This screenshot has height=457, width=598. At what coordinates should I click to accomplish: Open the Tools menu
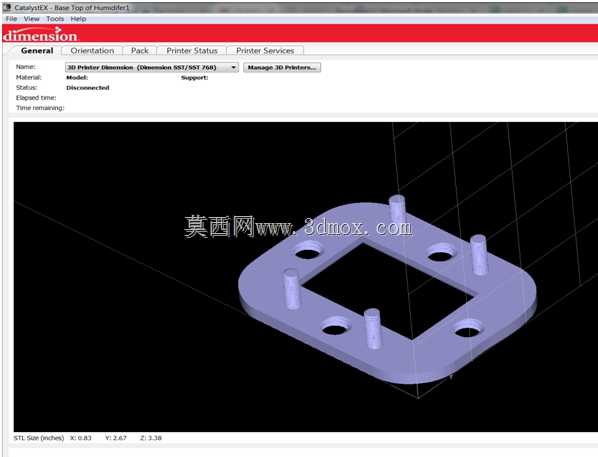[x=55, y=19]
